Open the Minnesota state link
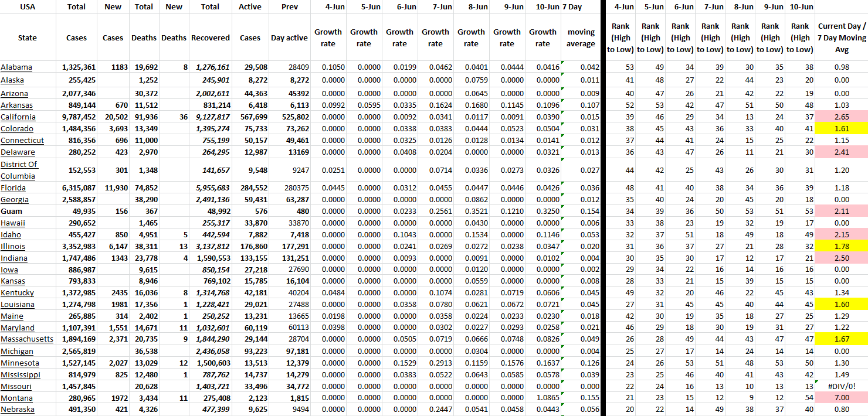This screenshot has height=416, width=868. click(x=19, y=363)
